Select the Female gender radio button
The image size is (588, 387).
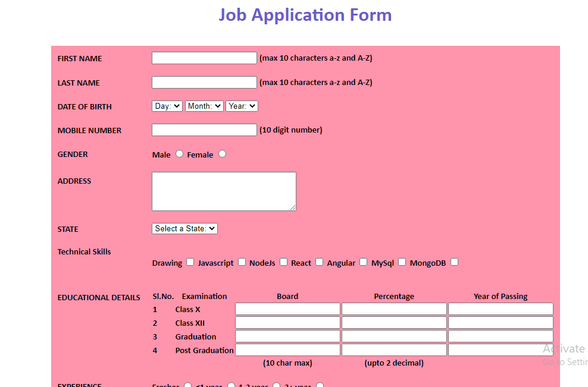coord(222,153)
